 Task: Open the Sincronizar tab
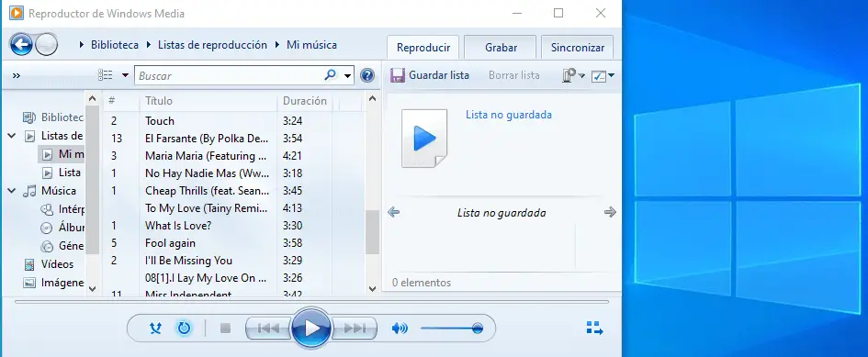578,48
